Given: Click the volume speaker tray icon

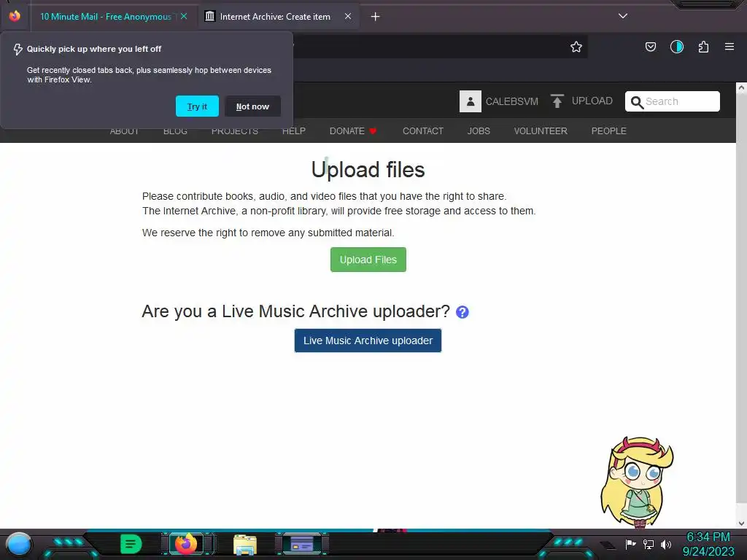Looking at the screenshot, I should coord(665,544).
